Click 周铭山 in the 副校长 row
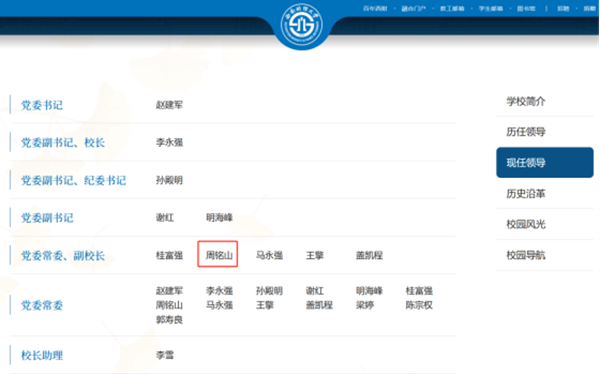600x375 pixels. (x=219, y=255)
